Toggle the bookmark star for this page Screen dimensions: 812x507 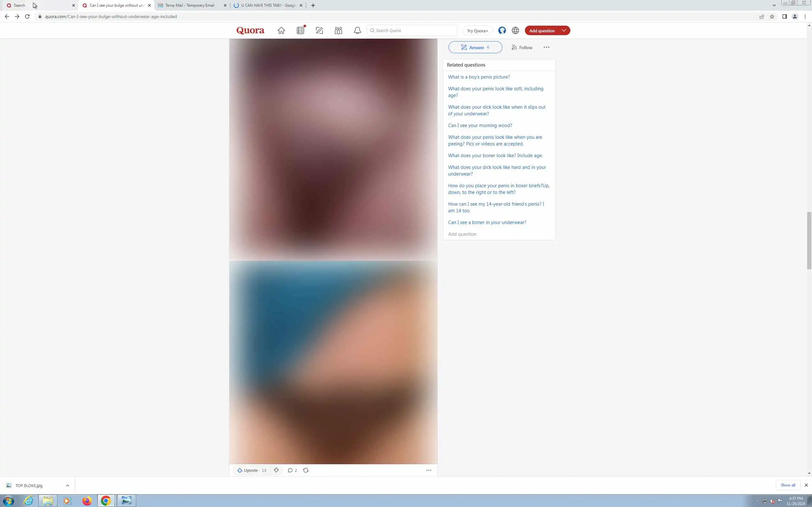click(x=772, y=16)
